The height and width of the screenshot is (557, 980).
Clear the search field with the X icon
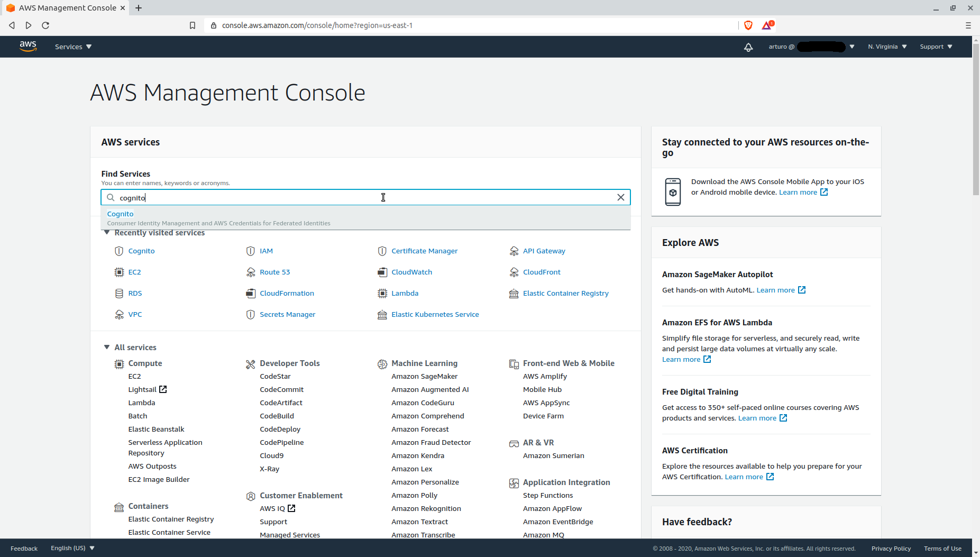[x=621, y=197]
